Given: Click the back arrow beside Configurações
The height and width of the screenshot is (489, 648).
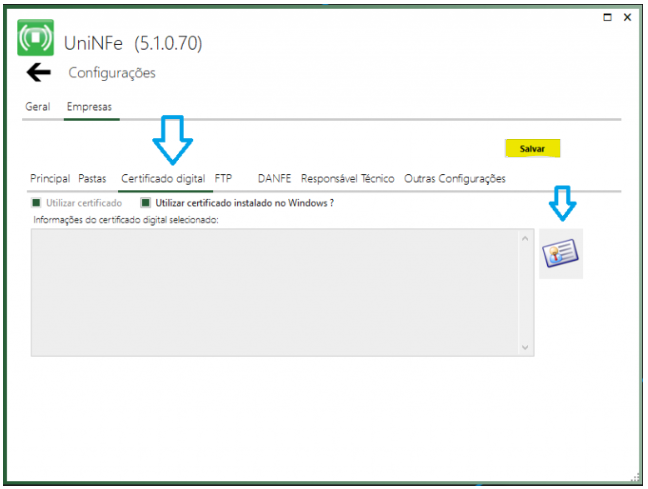Looking at the screenshot, I should [38, 72].
